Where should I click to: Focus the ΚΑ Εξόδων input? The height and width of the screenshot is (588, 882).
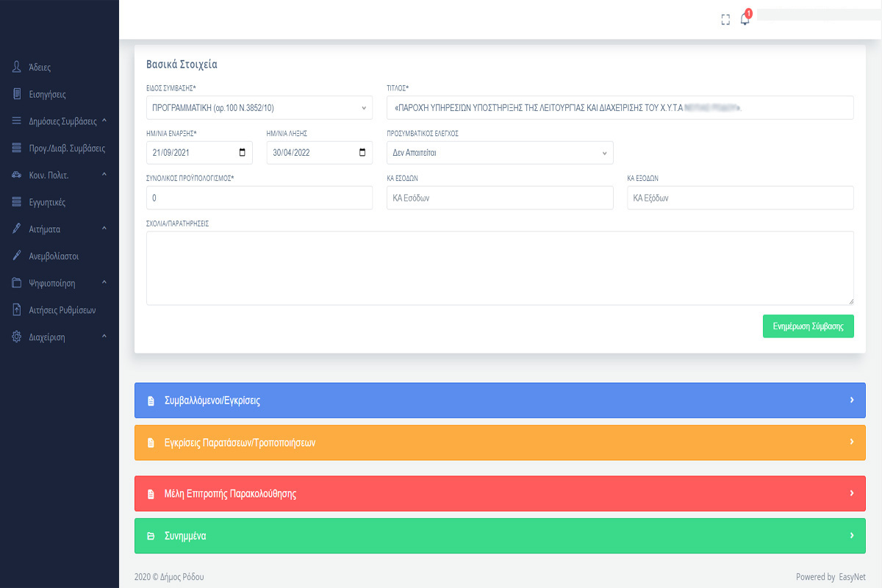coord(740,198)
